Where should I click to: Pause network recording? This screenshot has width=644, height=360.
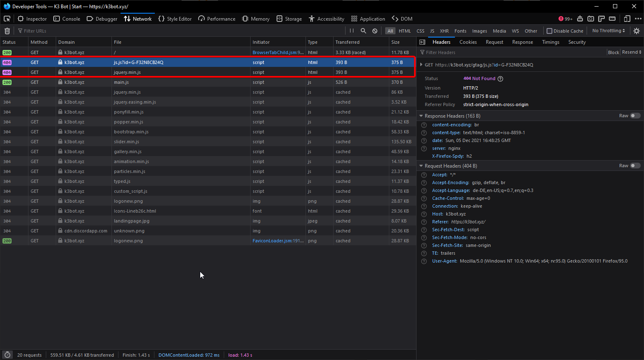point(352,31)
